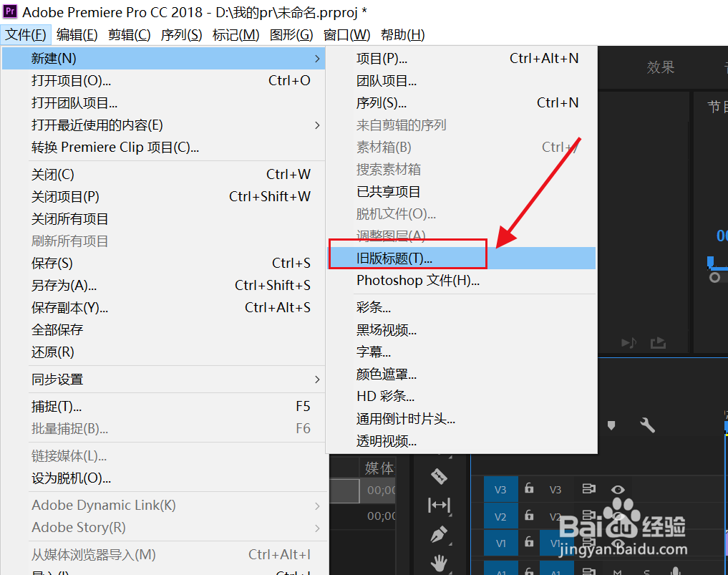Click the Premiere Pro app icon in the title bar

coord(10,11)
